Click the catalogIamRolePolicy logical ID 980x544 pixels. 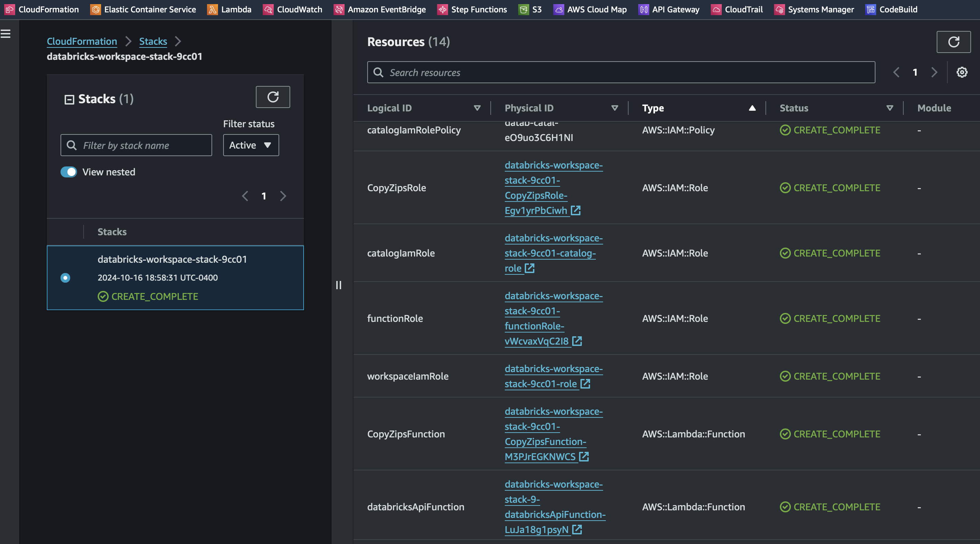click(414, 130)
